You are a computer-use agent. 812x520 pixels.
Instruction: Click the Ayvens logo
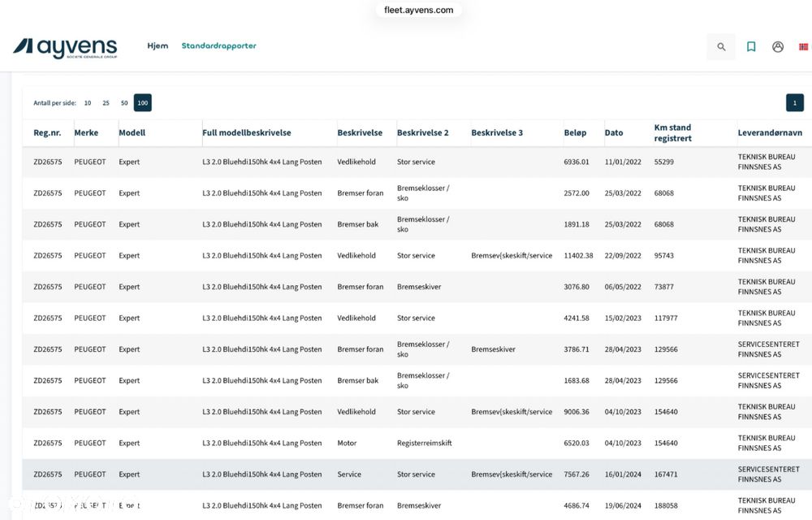point(65,48)
